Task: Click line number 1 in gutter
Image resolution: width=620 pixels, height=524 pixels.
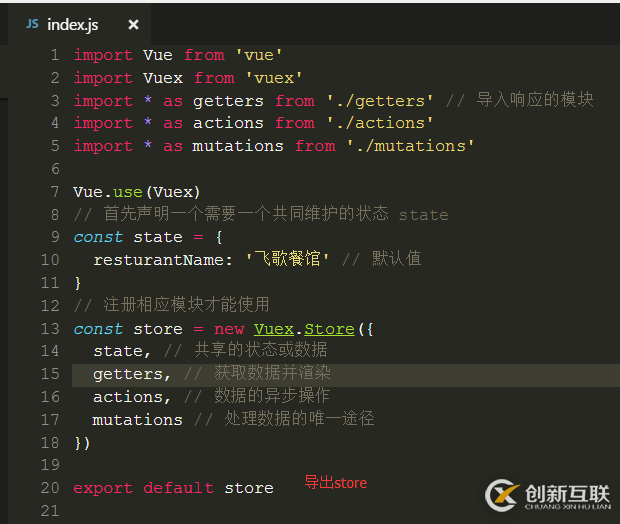Action: (55, 55)
